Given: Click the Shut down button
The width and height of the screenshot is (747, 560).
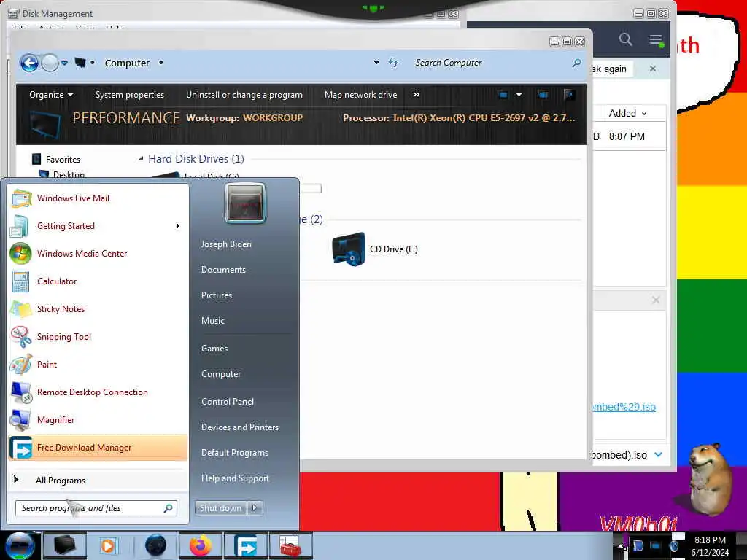Looking at the screenshot, I should pyautogui.click(x=220, y=508).
